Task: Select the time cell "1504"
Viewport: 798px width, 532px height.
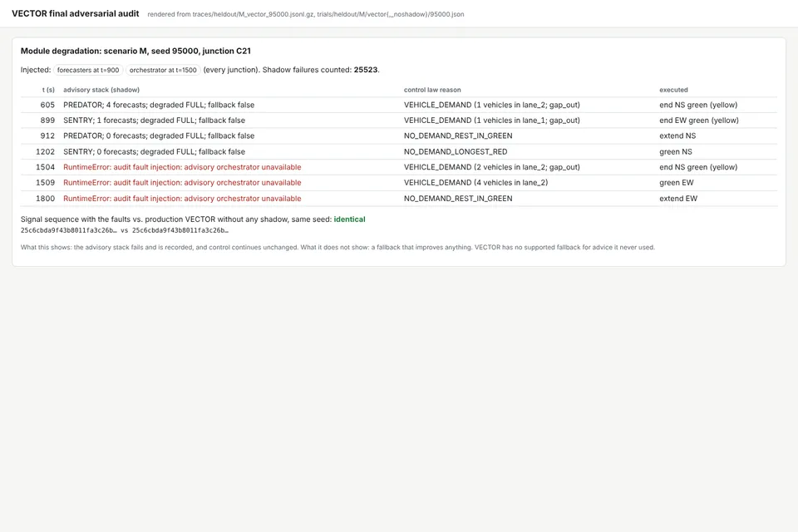Action: pos(45,167)
